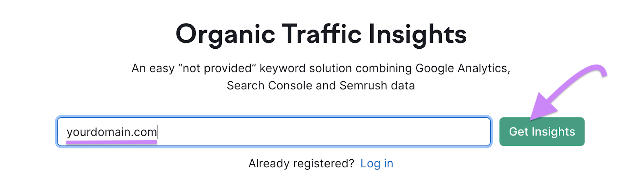Click the word Traffic in the heading

(x=321, y=34)
